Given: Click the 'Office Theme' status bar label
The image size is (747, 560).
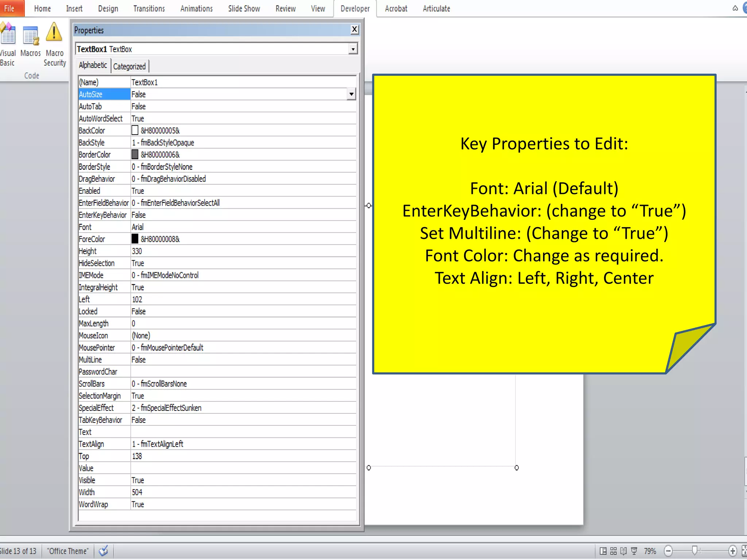Looking at the screenshot, I should (68, 551).
